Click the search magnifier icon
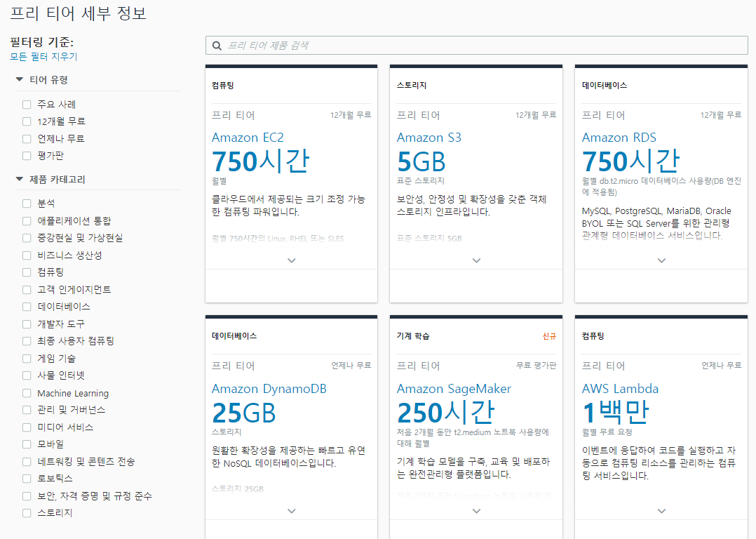This screenshot has height=539, width=756. coord(217,46)
